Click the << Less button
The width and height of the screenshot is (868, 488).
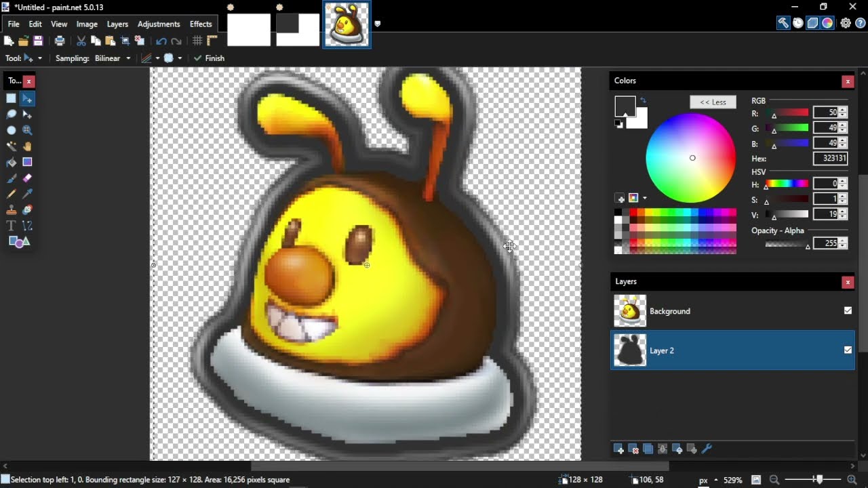coord(713,102)
